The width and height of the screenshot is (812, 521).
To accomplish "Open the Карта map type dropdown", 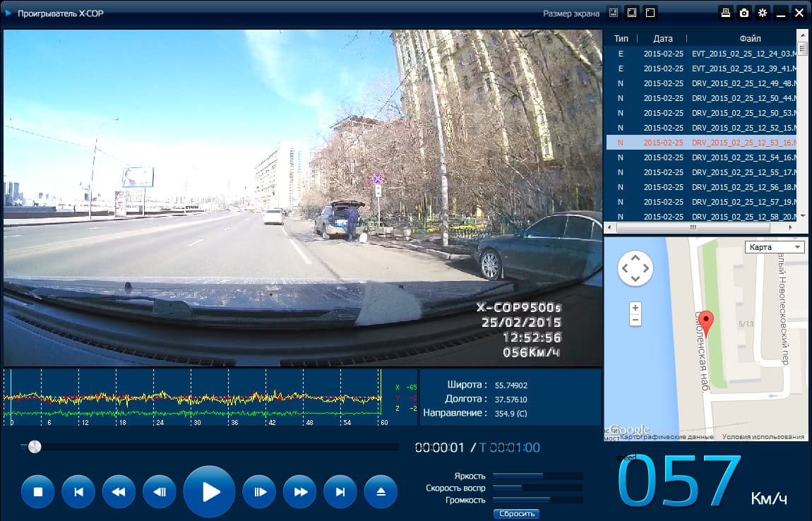I will pos(775,247).
